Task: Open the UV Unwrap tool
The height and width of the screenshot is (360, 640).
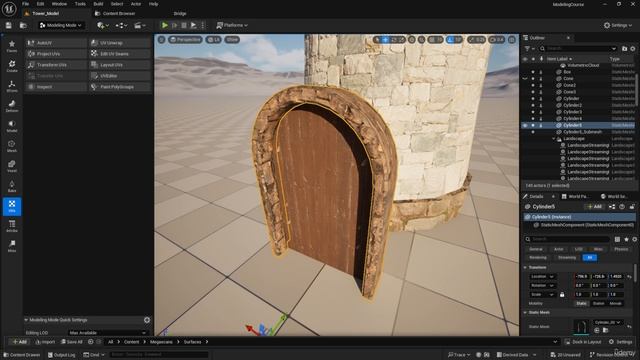Action: 120,43
